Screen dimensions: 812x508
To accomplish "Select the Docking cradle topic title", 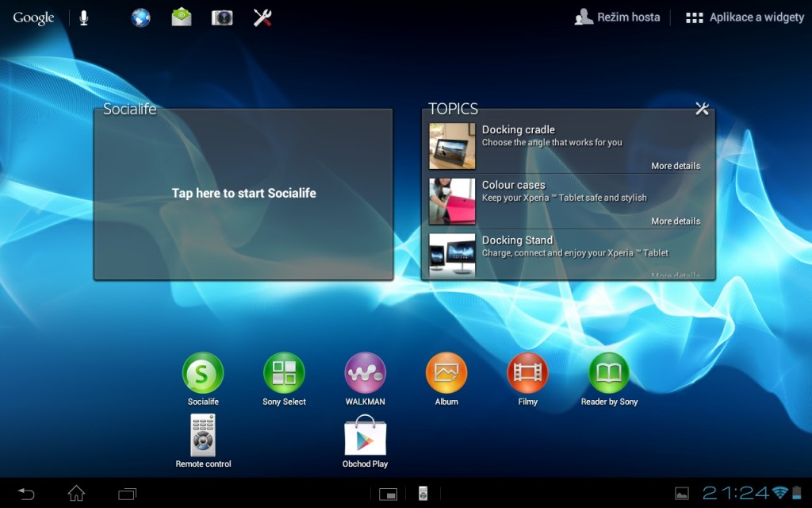I will coord(519,129).
